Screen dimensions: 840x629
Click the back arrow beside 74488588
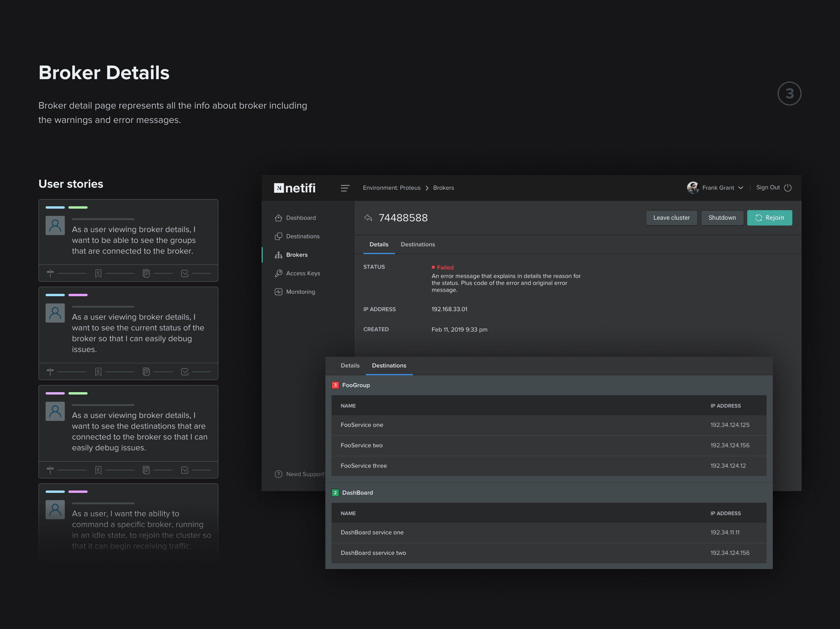tap(368, 218)
